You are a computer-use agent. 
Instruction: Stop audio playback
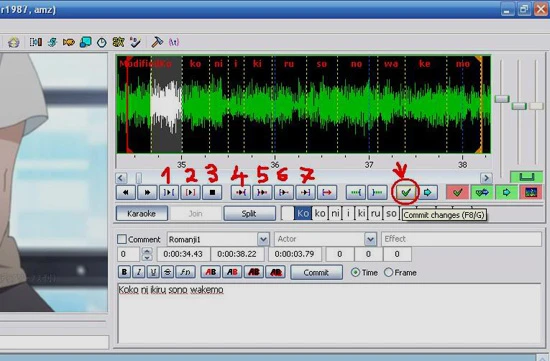pos(212,192)
